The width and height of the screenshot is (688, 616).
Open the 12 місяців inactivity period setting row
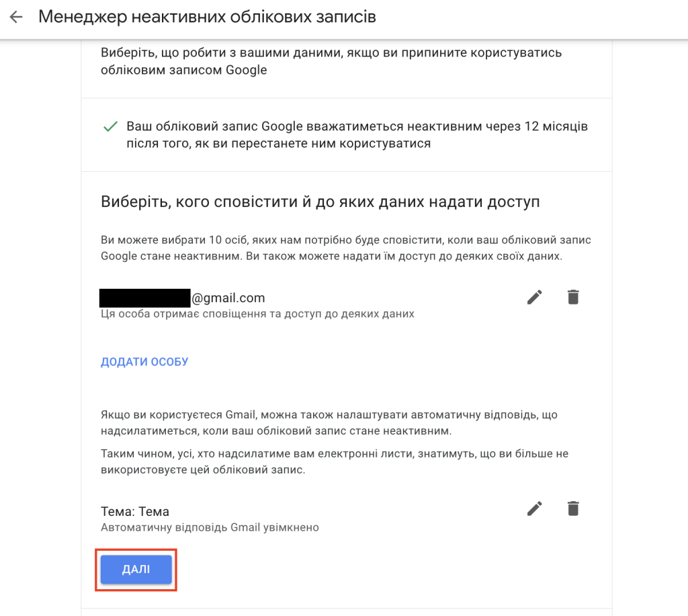346,135
